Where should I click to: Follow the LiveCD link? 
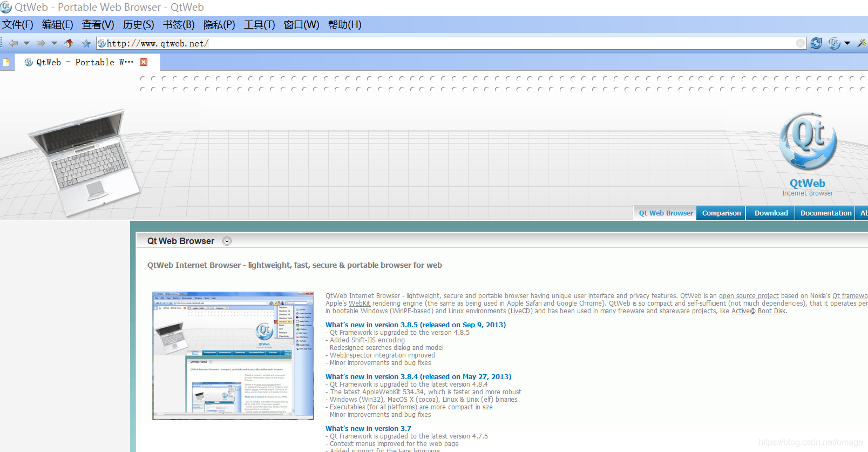tap(520, 311)
